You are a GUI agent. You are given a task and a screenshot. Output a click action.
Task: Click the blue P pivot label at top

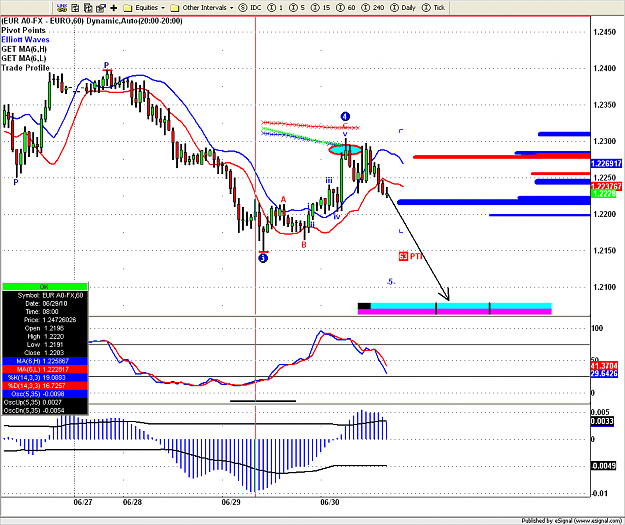(106, 65)
